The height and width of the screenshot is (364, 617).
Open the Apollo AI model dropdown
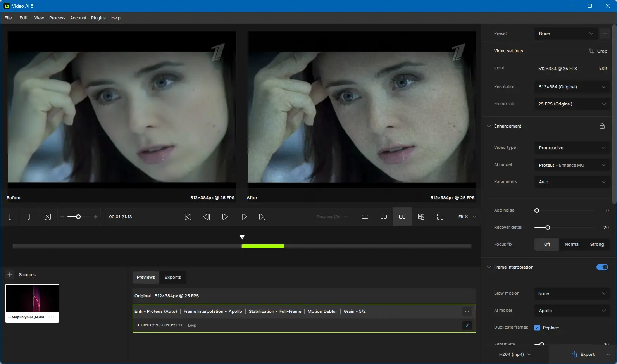point(572,311)
